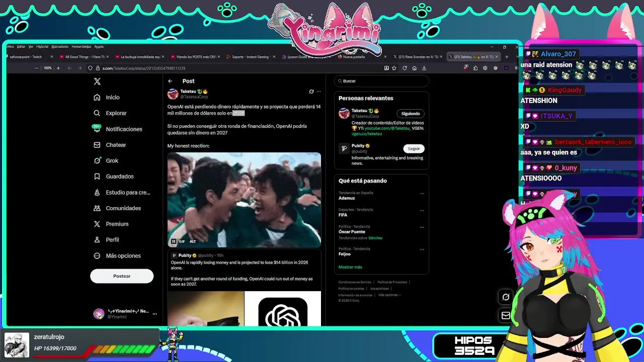This screenshot has height=362, width=644.
Task: Click the celebration GIF image
Action: click(244, 200)
